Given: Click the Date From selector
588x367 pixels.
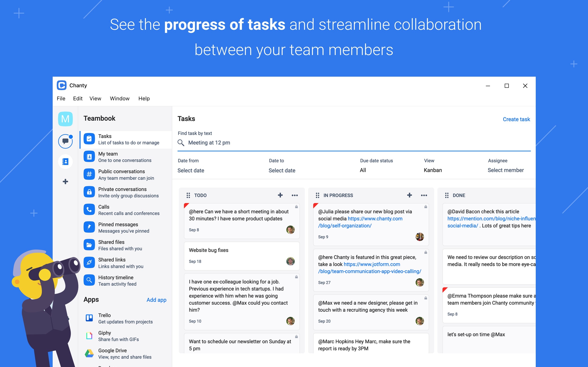Looking at the screenshot, I should pyautogui.click(x=191, y=170).
